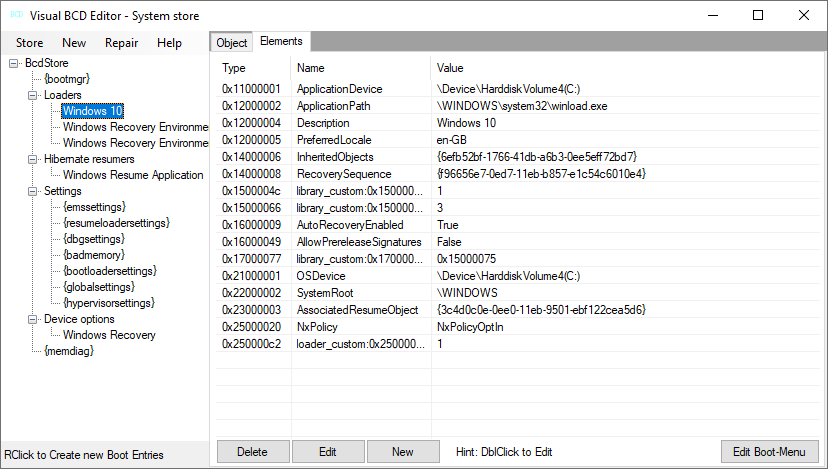This screenshot has width=828, height=469.
Task: Click the NxPolicyOptIn value
Action: (x=471, y=327)
